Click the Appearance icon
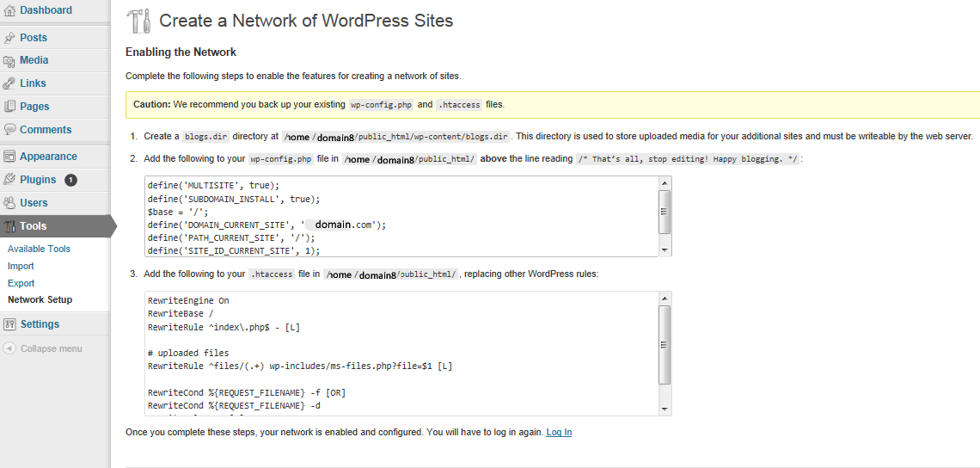 9,157
